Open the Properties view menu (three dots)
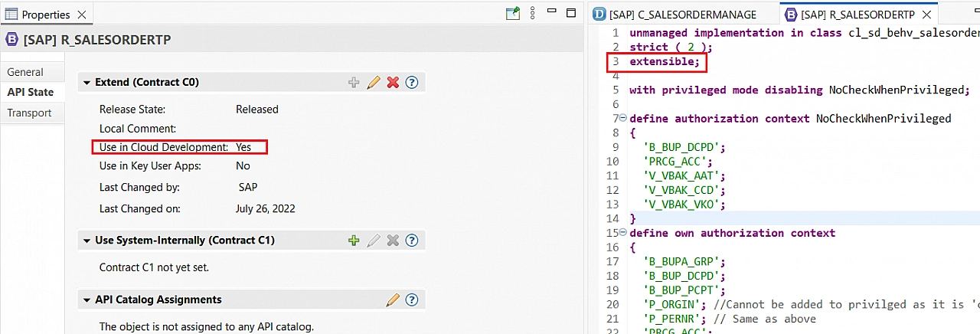Viewport: 980px width, 334px height. tap(532, 13)
